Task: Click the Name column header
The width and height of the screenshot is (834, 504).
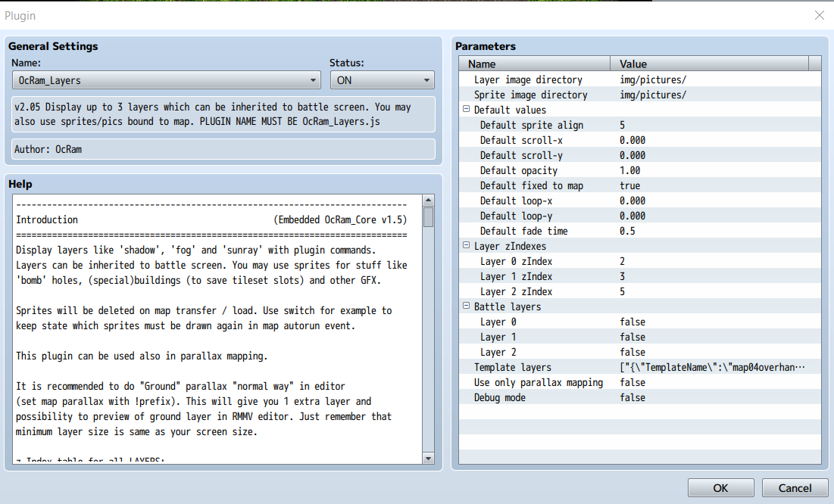Action: (535, 64)
